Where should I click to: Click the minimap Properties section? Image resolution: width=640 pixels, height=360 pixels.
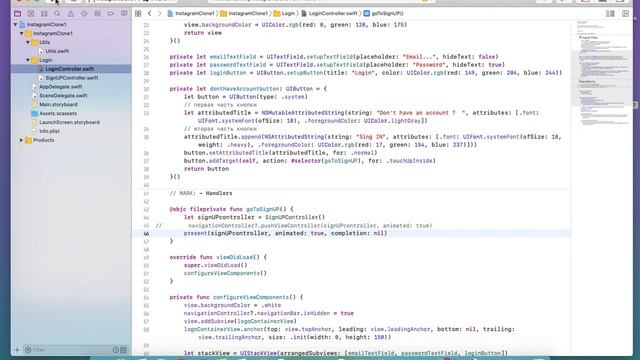pos(588,38)
